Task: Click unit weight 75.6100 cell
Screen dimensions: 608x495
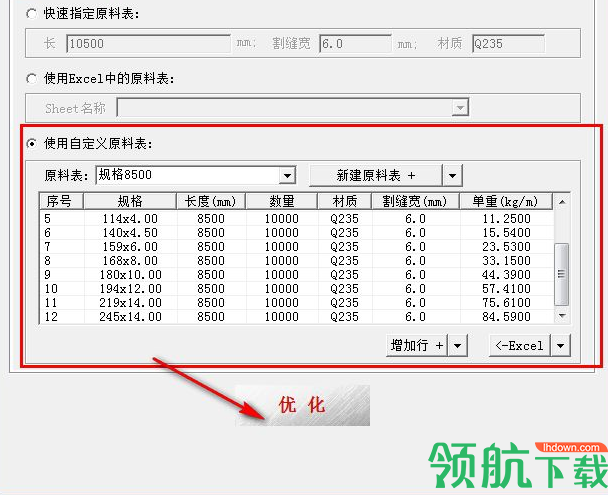Action: (506, 302)
